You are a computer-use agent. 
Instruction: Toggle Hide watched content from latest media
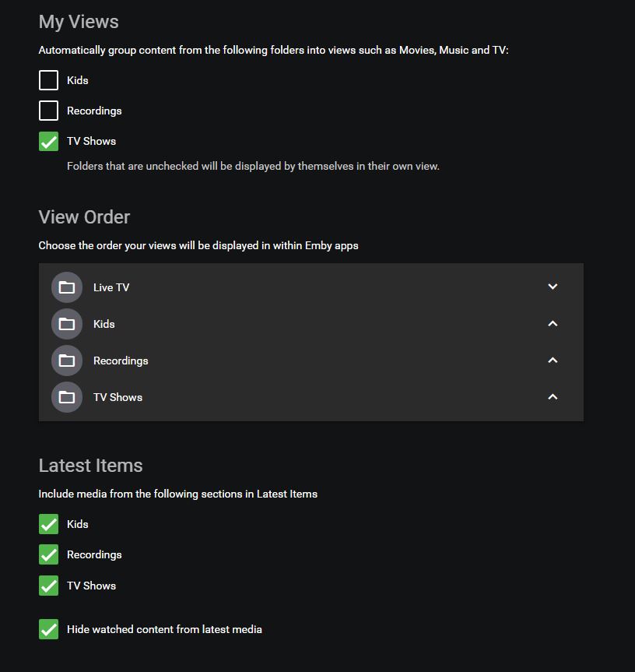tap(48, 629)
